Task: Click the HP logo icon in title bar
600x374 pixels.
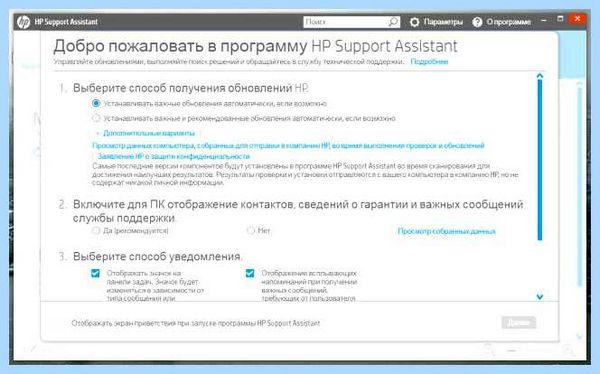Action: tap(23, 22)
